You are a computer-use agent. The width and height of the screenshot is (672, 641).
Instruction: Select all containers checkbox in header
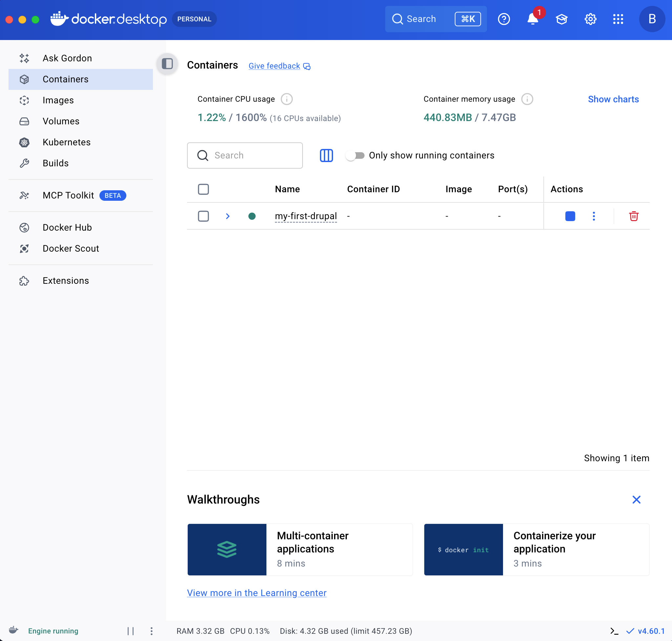coord(203,189)
